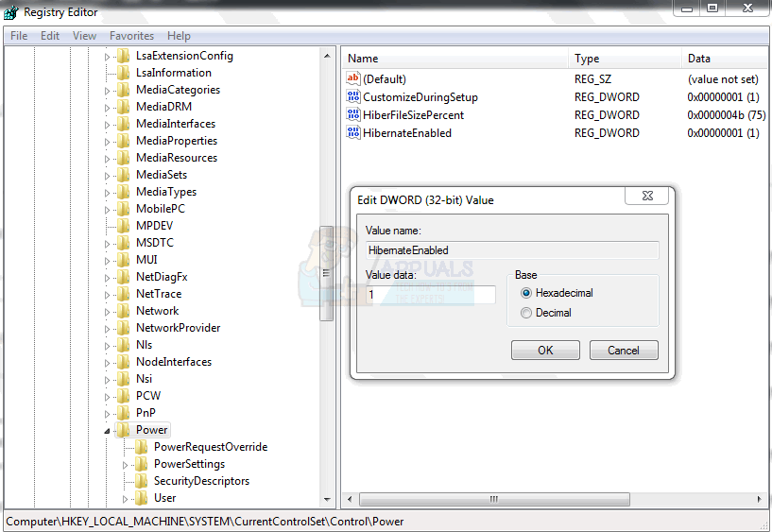Viewport: 772px width, 532px height.
Task: Click the Value data input field
Action: tap(431, 295)
